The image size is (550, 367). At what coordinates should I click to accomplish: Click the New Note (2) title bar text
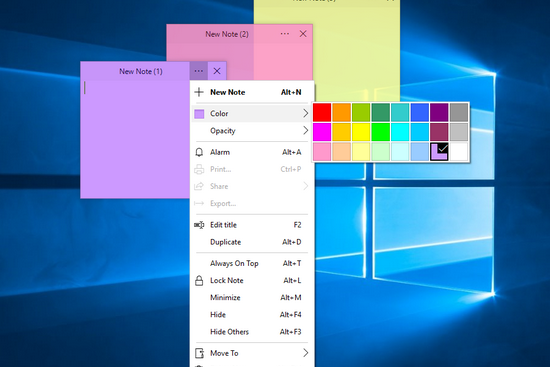click(x=227, y=34)
